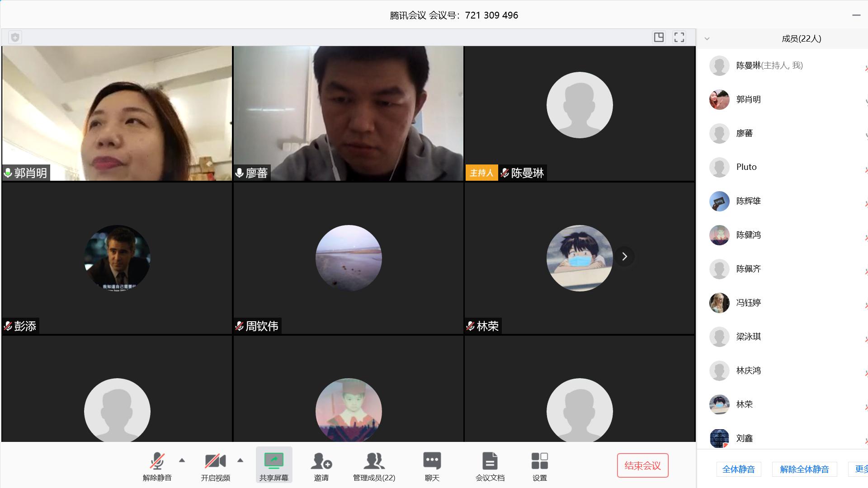Open the manage members (管理成员) panel
This screenshot has width=868, height=488.
pos(374,461)
